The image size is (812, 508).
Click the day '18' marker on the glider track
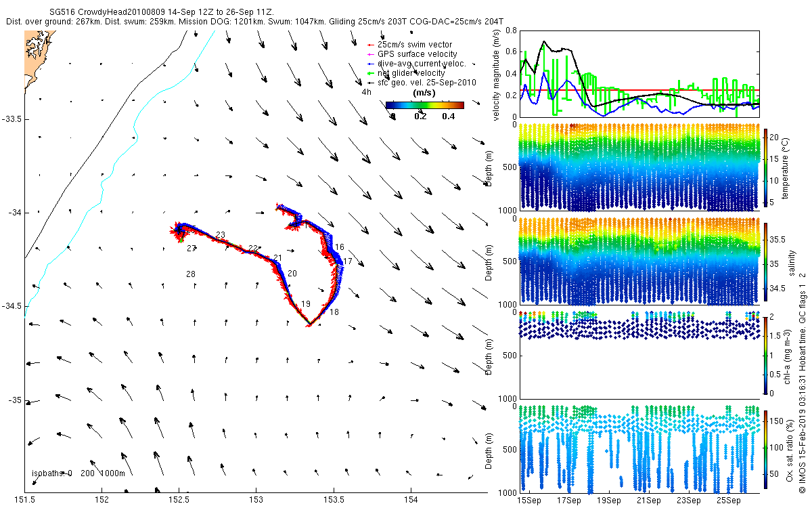[334, 312]
